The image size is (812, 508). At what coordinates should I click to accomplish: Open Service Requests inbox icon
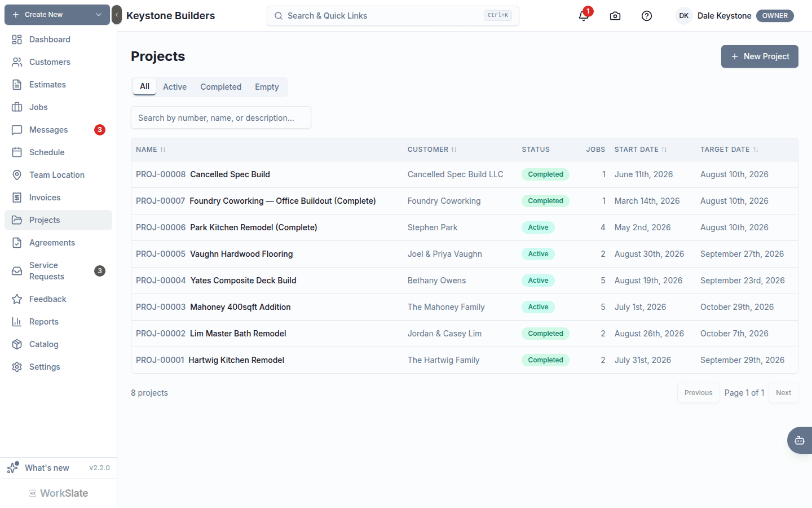17,271
